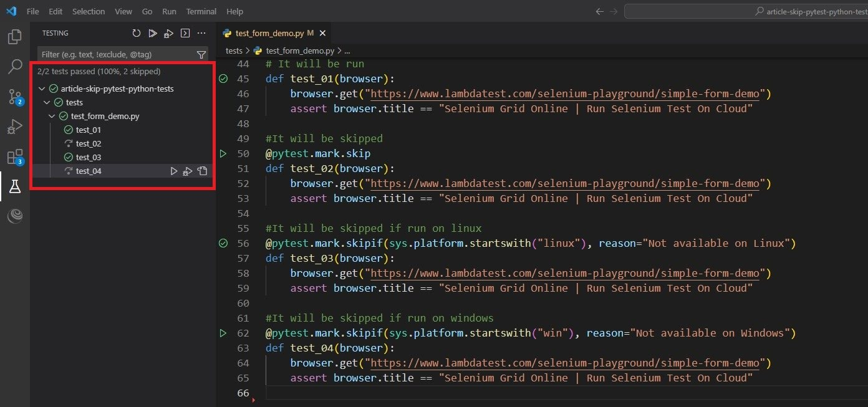Click the green pass marker beside line 45
The image size is (868, 407).
(223, 79)
